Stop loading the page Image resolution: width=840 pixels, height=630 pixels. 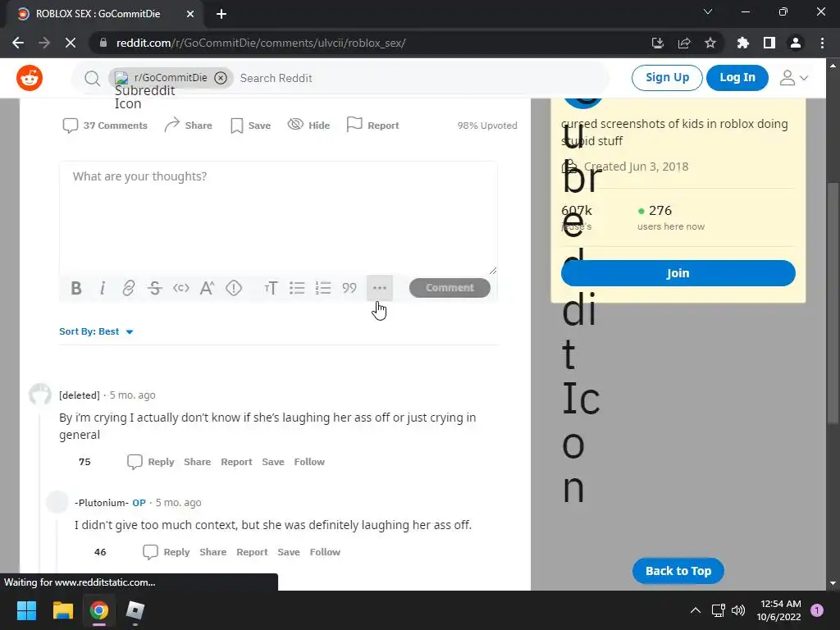point(71,43)
